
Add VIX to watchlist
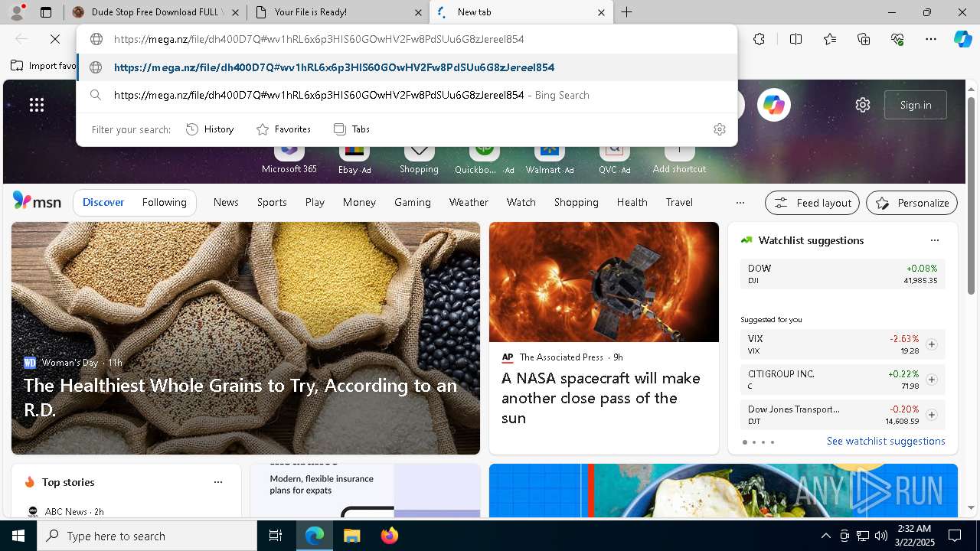pyautogui.click(x=931, y=344)
